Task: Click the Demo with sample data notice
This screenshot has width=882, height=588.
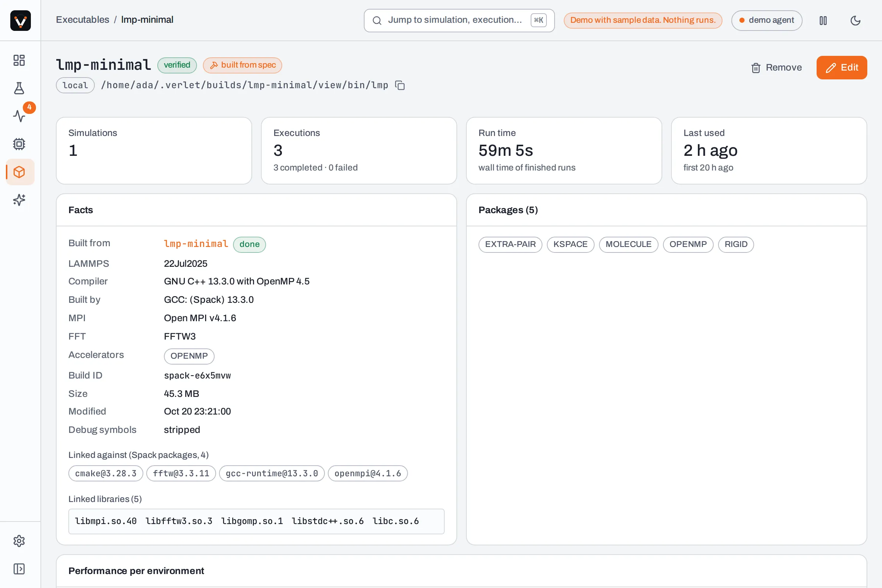Action: (x=643, y=20)
